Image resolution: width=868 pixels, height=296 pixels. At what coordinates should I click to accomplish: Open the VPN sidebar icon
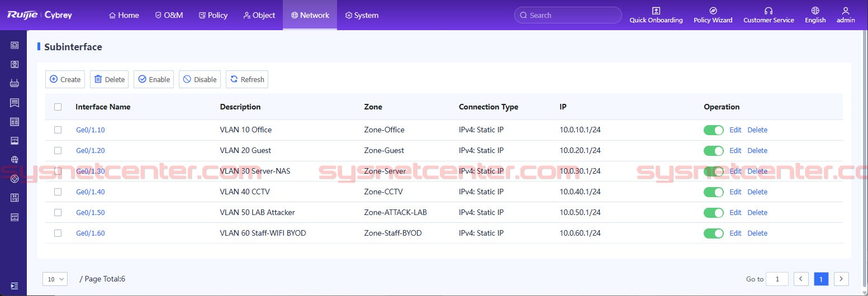[x=15, y=140]
